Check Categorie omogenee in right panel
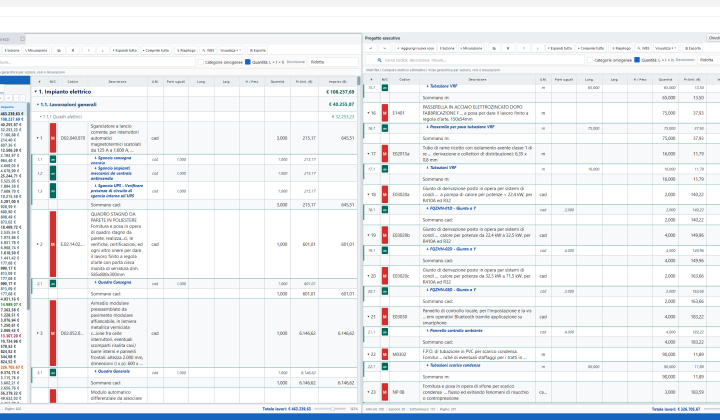 click(x=590, y=60)
